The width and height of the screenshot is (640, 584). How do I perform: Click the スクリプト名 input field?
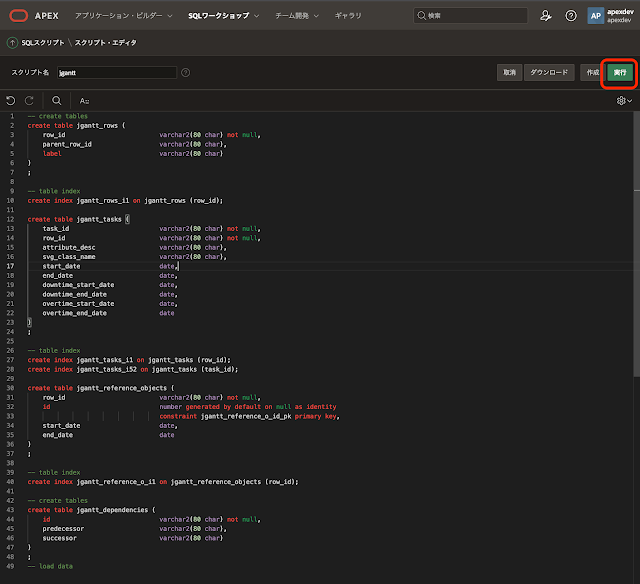[x=117, y=73]
